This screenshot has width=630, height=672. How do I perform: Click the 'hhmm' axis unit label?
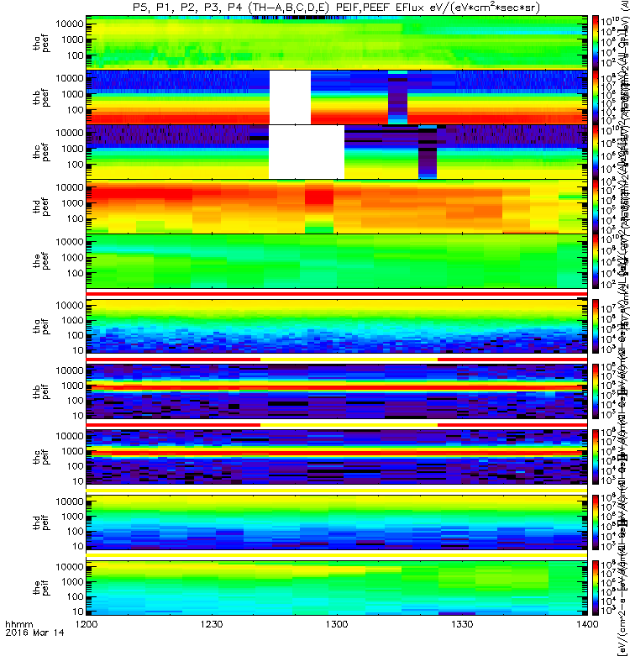19,624
